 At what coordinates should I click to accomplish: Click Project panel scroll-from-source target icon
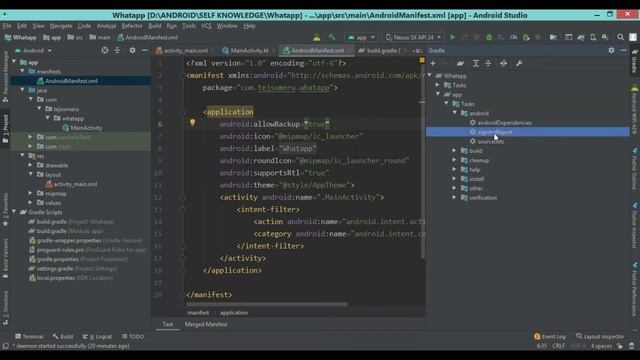(x=105, y=50)
